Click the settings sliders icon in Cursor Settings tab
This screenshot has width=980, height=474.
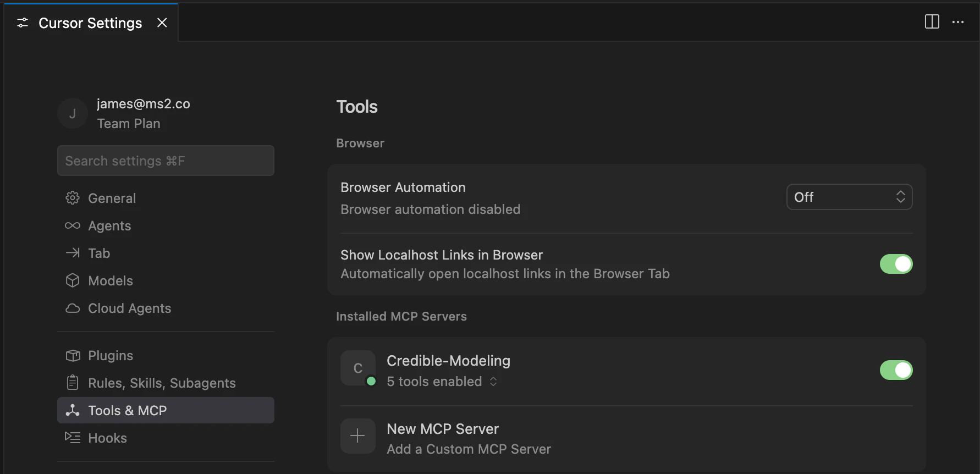click(x=23, y=23)
